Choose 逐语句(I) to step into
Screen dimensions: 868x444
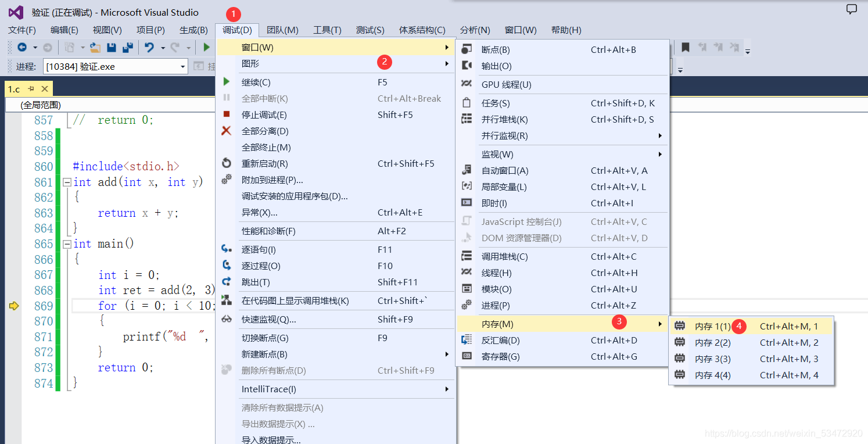[x=335, y=249]
